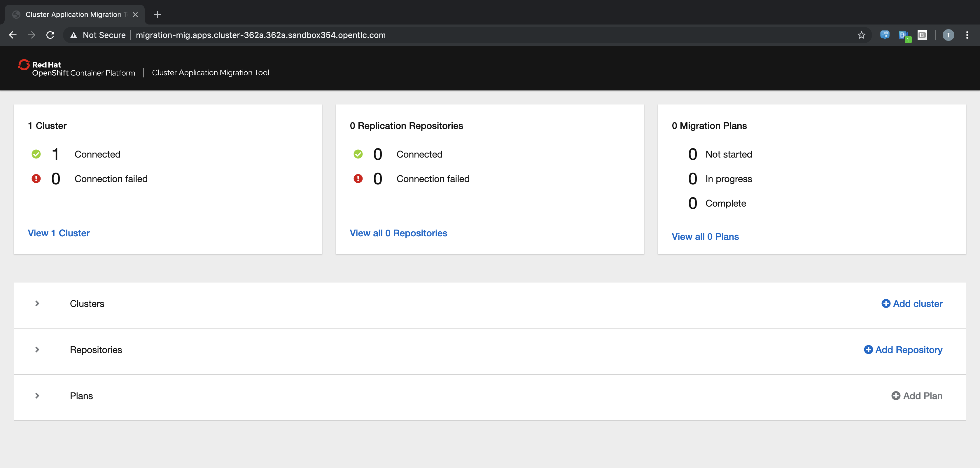Click the Clusters row label
Image resolution: width=980 pixels, height=468 pixels.
click(x=87, y=303)
